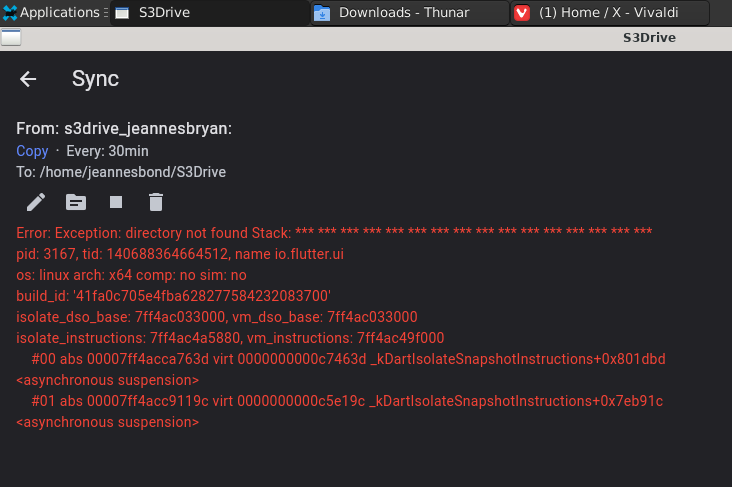Image resolution: width=732 pixels, height=487 pixels.
Task: Stop the sync with square icon
Action: tap(116, 202)
